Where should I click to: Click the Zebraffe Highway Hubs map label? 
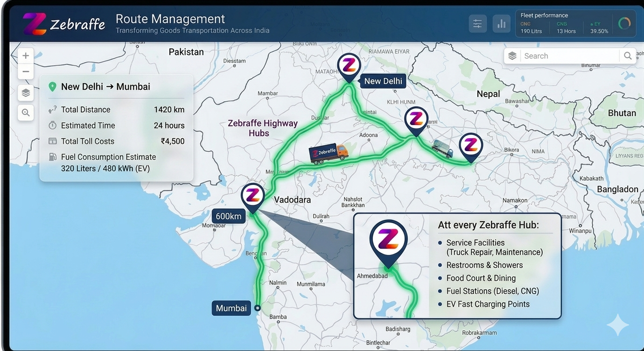tap(262, 128)
